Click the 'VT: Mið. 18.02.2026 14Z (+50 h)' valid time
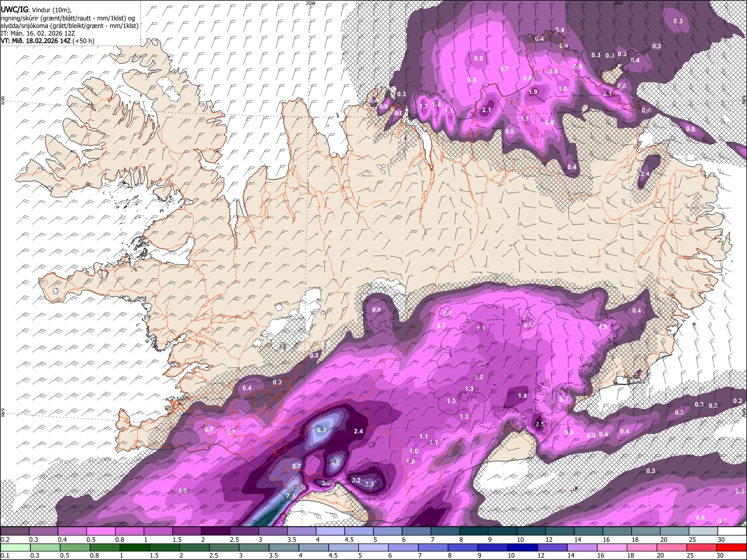747x560 pixels. pos(47,41)
